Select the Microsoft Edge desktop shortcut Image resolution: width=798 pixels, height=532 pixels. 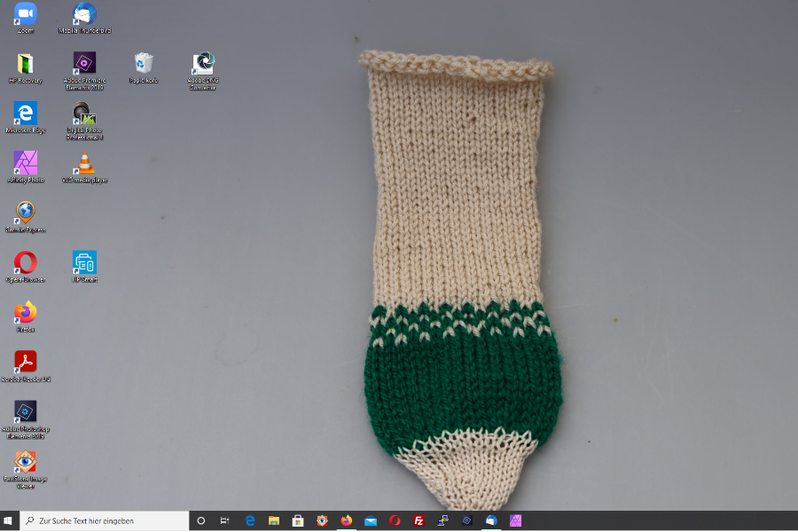(25, 113)
